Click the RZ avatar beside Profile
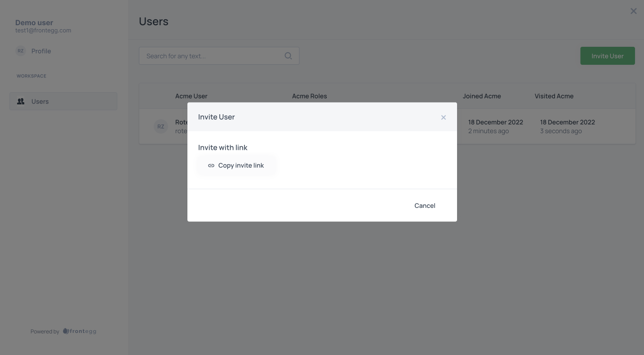Screen dimensions: 644x355 [x=21, y=51]
